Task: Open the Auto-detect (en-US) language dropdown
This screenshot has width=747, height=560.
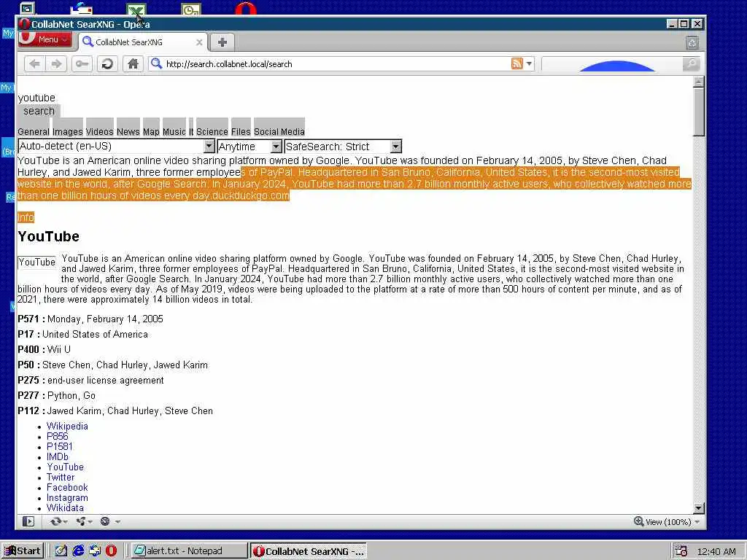Action: click(x=116, y=146)
